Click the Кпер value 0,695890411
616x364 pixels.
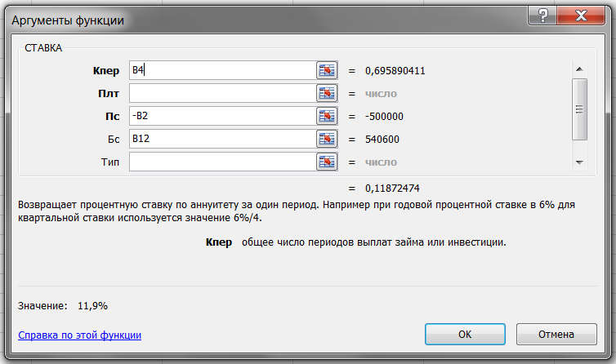click(x=395, y=71)
